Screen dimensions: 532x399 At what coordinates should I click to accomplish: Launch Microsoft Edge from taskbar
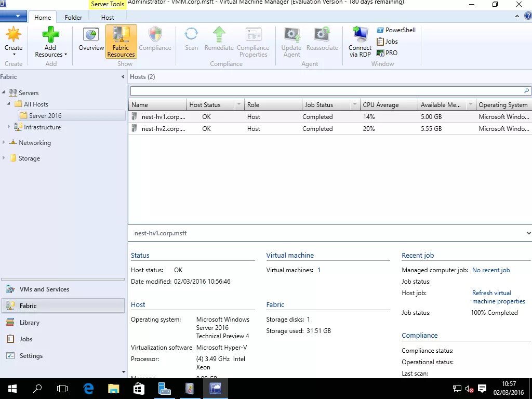point(88,389)
